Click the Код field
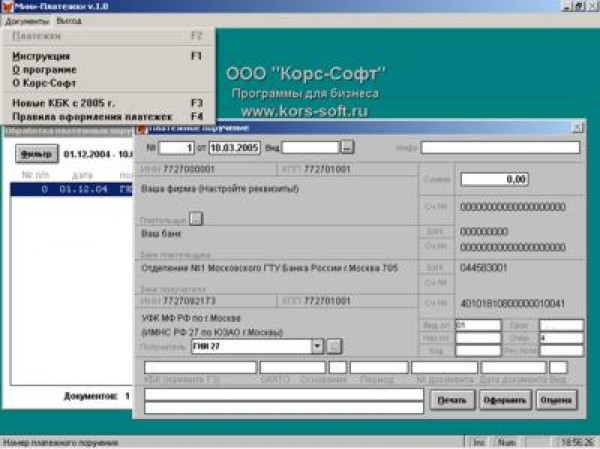 coord(478,350)
